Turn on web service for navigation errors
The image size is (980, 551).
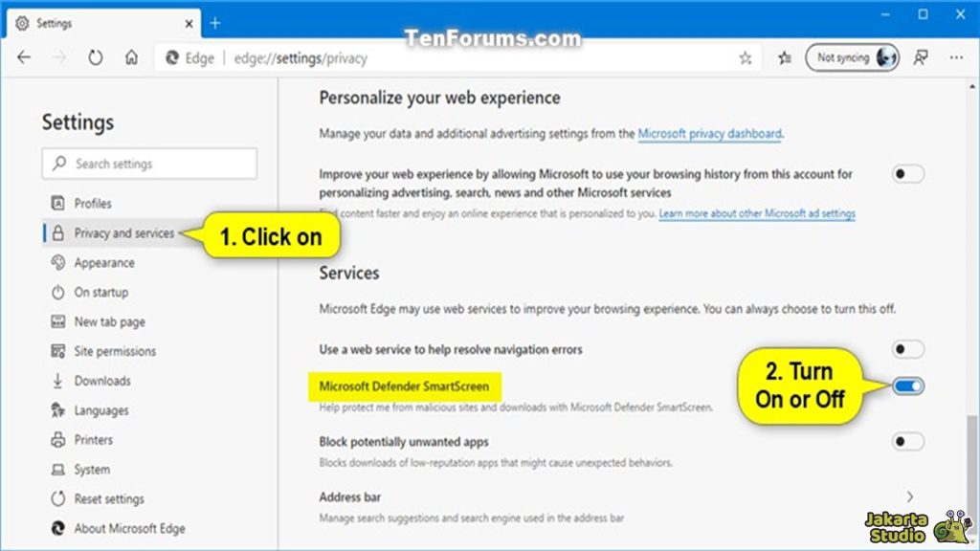[x=906, y=350]
